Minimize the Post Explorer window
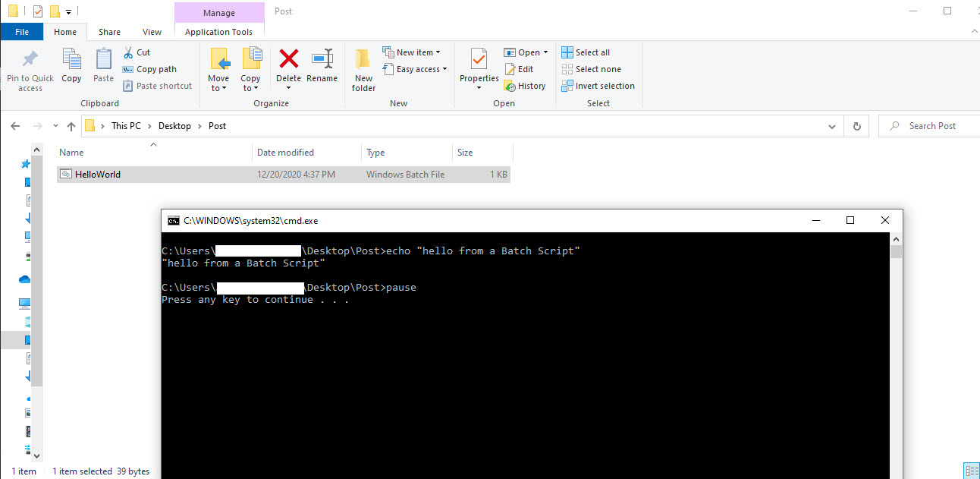 click(912, 11)
